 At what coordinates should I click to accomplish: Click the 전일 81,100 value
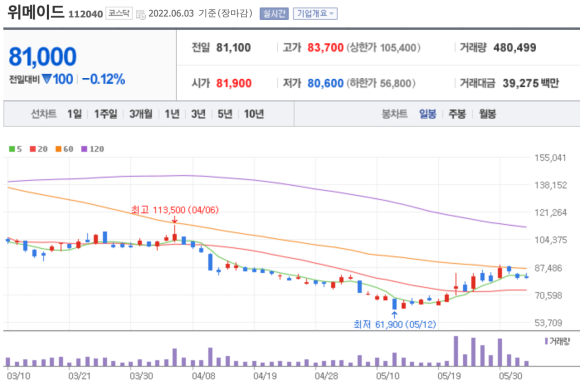(233, 48)
